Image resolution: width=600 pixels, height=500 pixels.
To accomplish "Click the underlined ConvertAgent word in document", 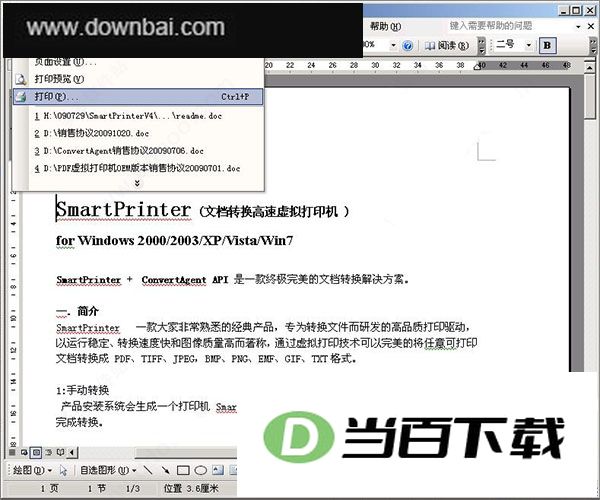I will pyautogui.click(x=174, y=280).
